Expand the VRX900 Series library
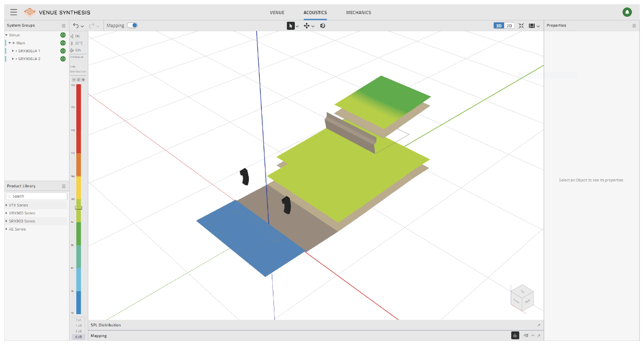644x345 pixels. click(7, 213)
